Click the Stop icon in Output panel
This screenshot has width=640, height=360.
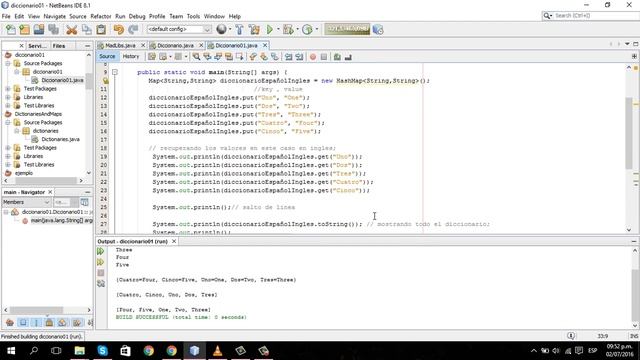coord(101,273)
